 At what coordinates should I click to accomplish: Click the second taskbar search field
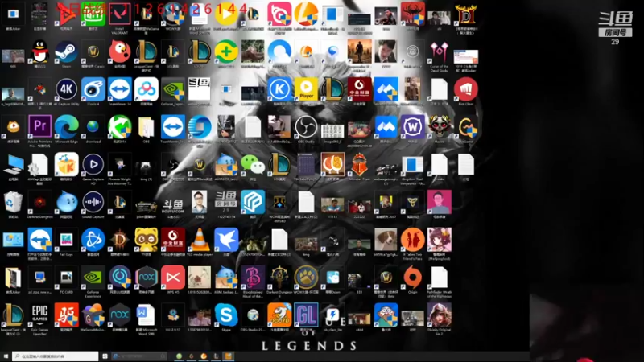click(138, 356)
